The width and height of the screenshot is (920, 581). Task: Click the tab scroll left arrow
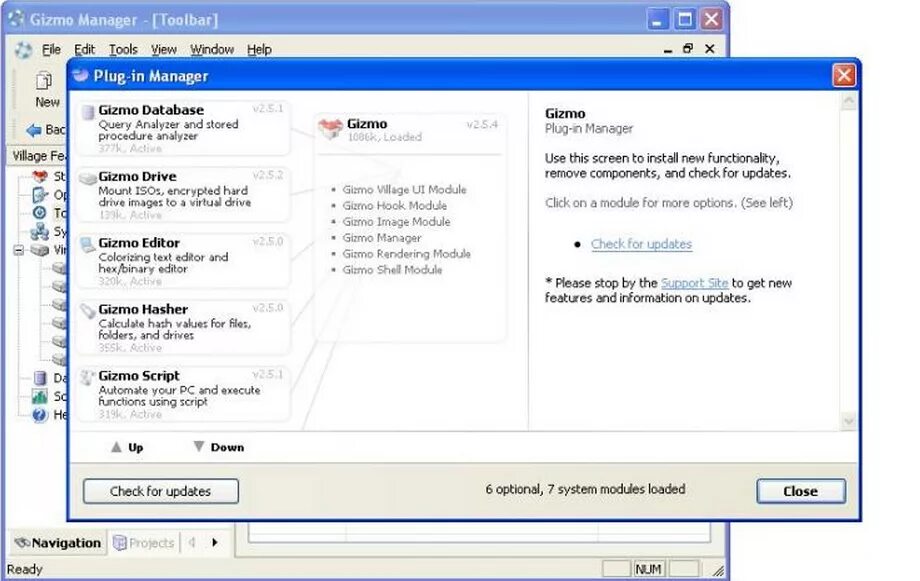(192, 542)
